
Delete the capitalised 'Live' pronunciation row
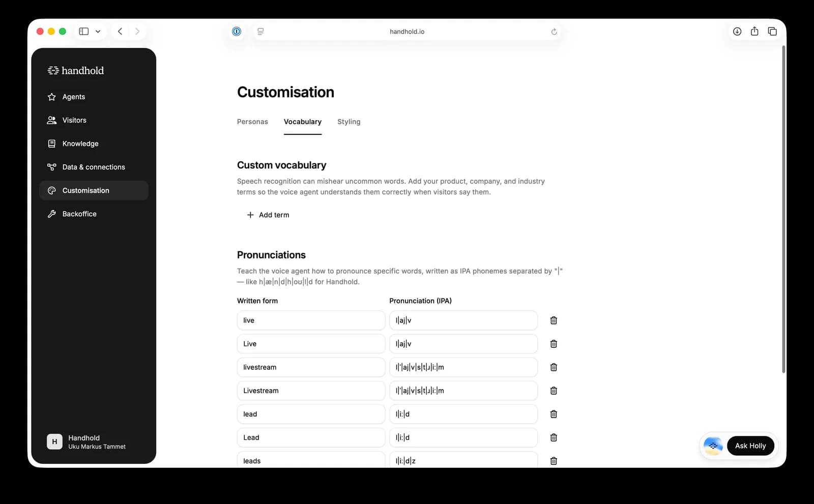tap(554, 344)
